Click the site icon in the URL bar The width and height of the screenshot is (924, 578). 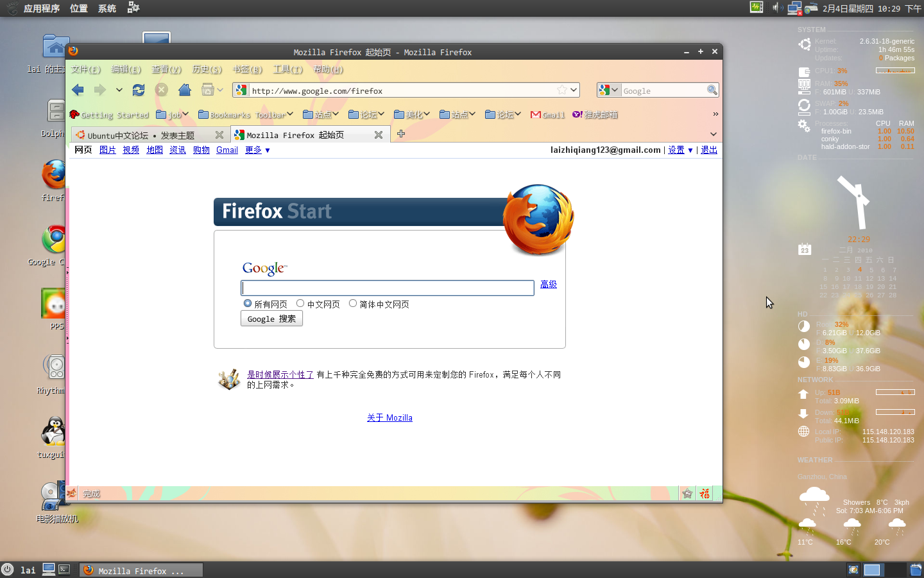pyautogui.click(x=241, y=90)
